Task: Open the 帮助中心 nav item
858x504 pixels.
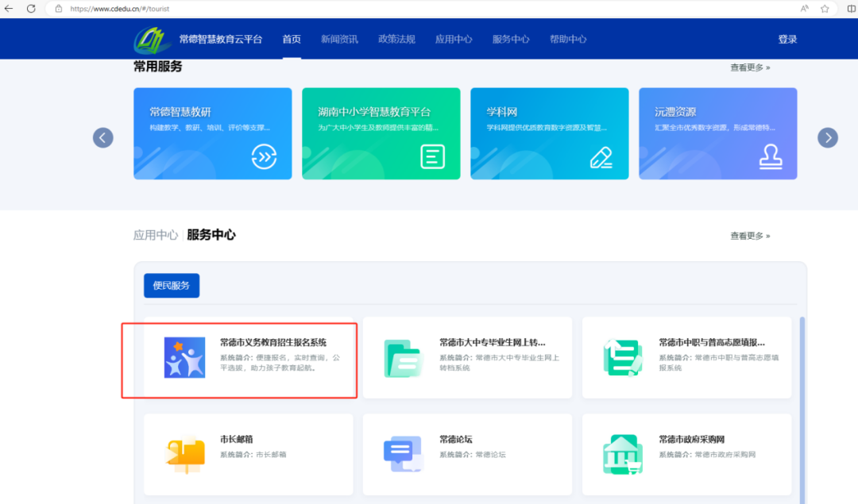Action: pos(568,40)
